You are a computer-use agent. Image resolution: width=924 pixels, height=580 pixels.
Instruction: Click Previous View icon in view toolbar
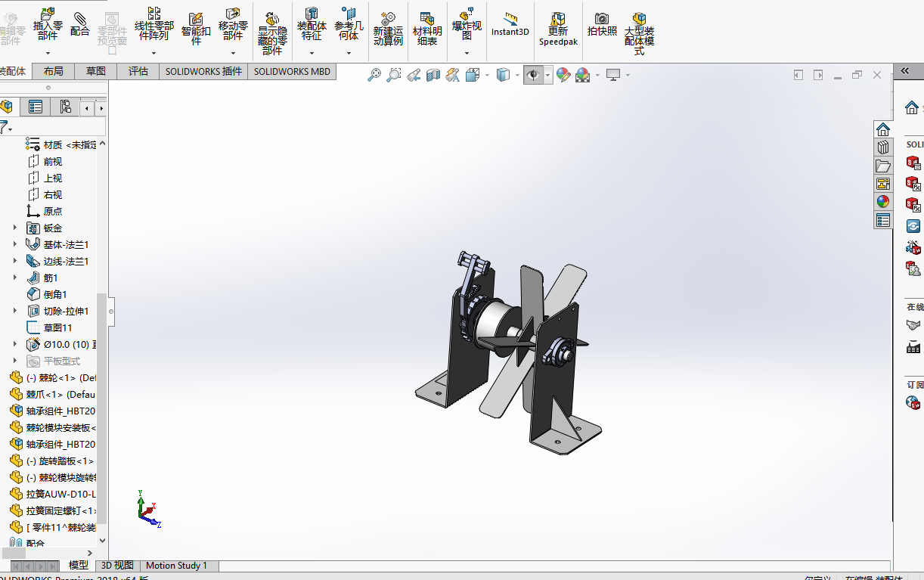click(414, 75)
